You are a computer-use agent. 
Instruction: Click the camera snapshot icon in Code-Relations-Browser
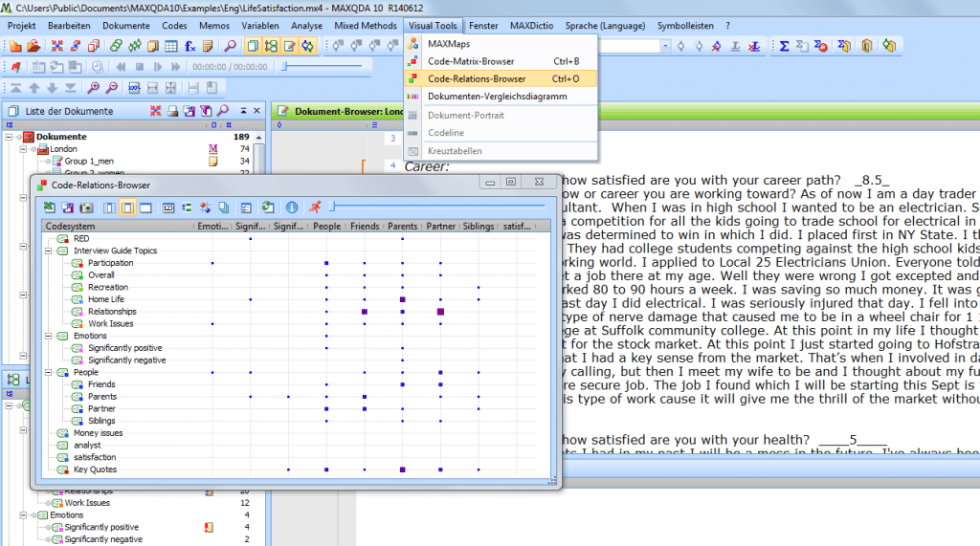click(x=86, y=207)
